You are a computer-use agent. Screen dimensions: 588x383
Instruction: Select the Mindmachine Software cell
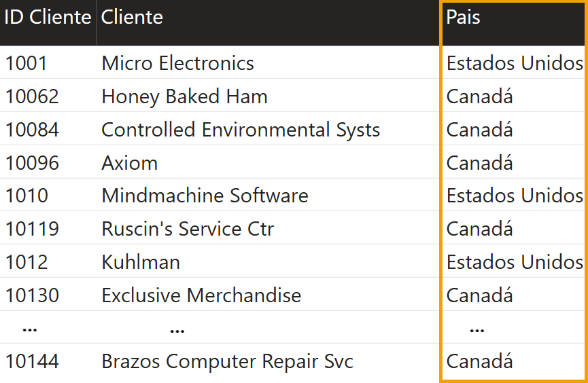click(x=205, y=196)
